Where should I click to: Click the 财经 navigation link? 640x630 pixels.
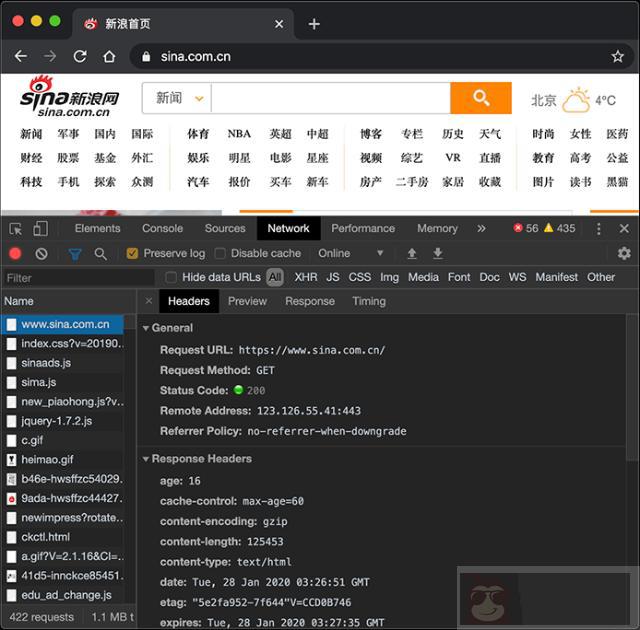[31, 158]
